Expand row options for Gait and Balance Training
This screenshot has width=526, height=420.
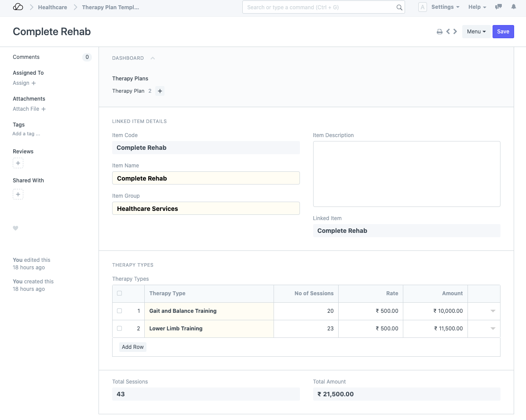coord(493,311)
